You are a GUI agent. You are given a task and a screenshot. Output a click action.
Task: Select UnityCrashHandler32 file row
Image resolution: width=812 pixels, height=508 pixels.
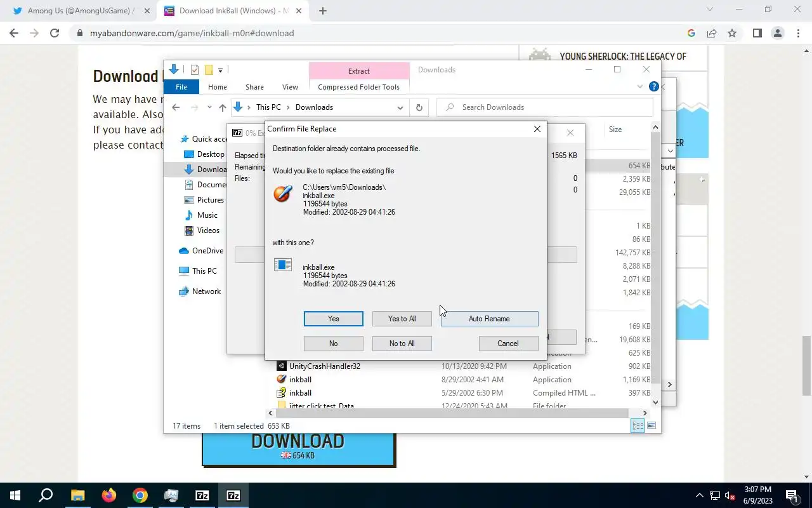pyautogui.click(x=463, y=366)
